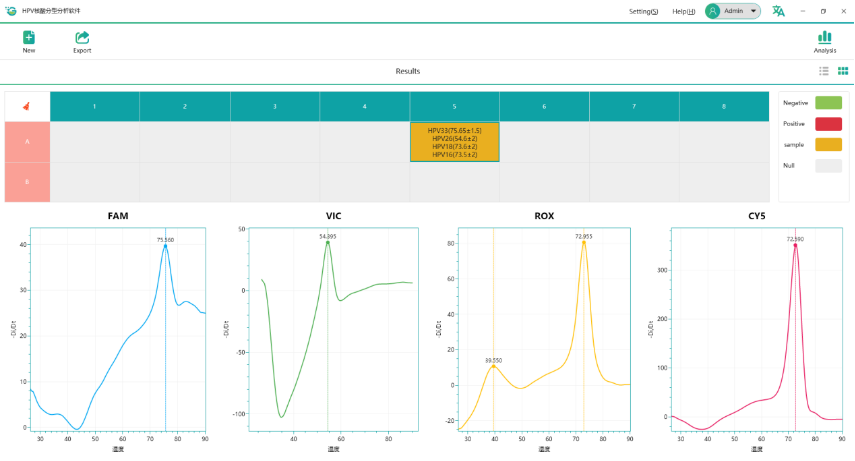Image resolution: width=855 pixels, height=461 pixels.
Task: Select row A header
Action: [x=27, y=142]
